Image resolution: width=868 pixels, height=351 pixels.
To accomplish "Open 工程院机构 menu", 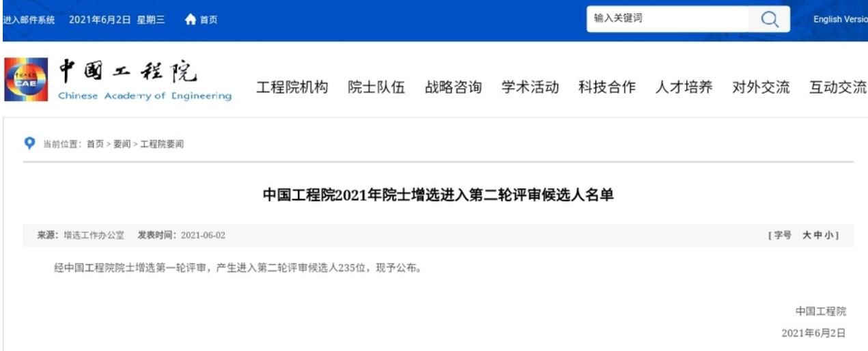I will coord(292,87).
